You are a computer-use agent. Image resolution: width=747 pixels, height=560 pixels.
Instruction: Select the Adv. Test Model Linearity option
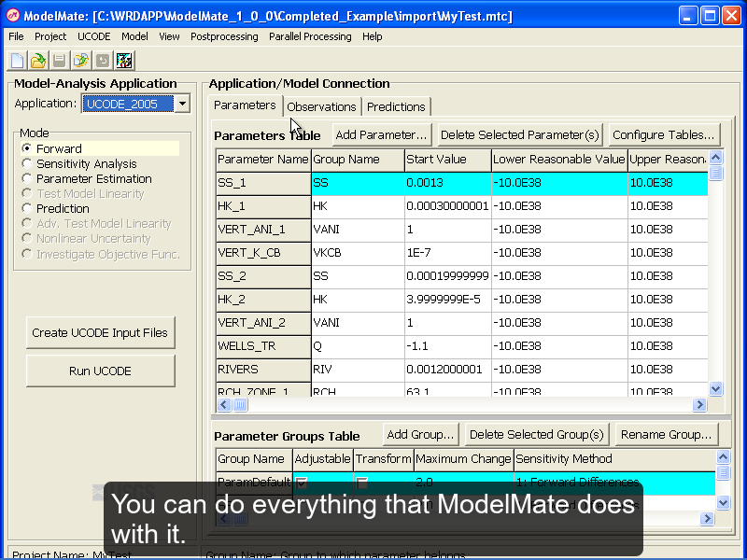[x=27, y=223]
